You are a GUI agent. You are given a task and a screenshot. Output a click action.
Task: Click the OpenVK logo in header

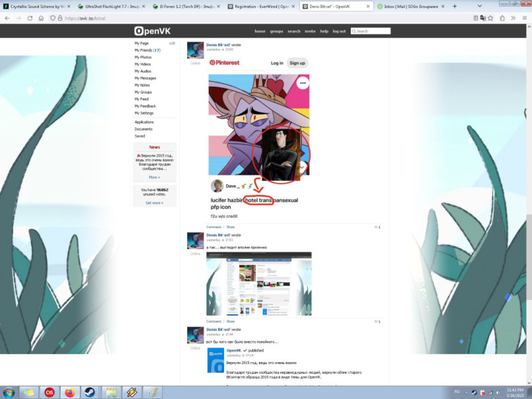tap(152, 31)
